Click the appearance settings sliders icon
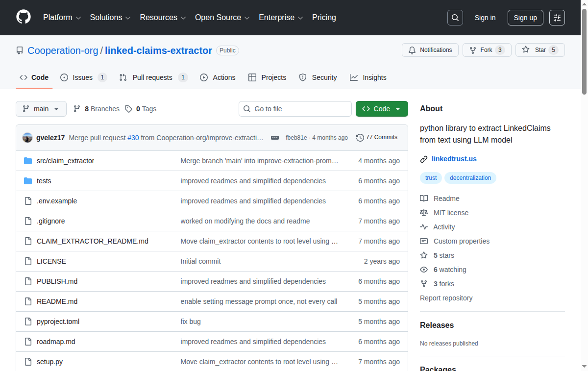This screenshot has width=588, height=371. pos(557,18)
